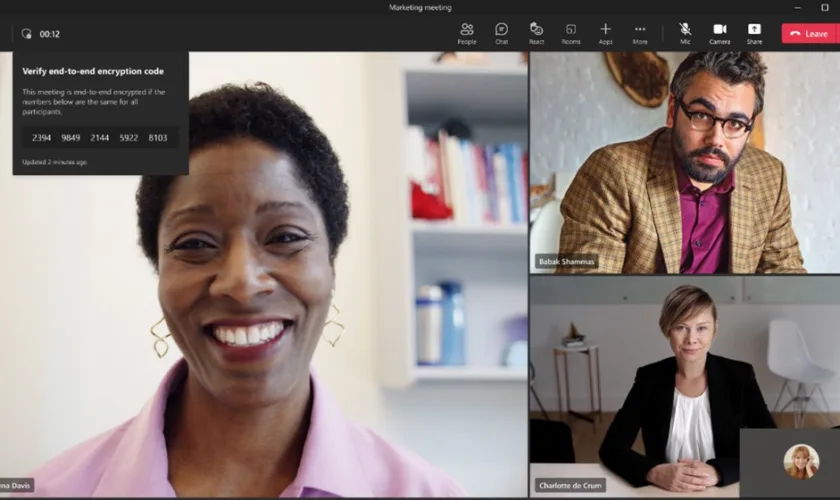
Task: Open the React emoji menu
Action: coord(536,33)
